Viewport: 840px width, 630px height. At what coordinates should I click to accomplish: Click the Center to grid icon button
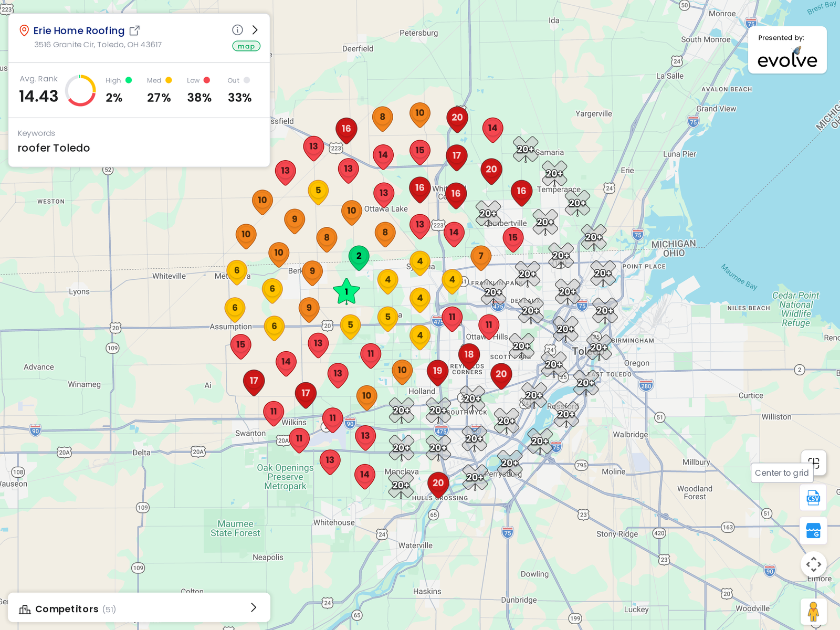pyautogui.click(x=814, y=463)
